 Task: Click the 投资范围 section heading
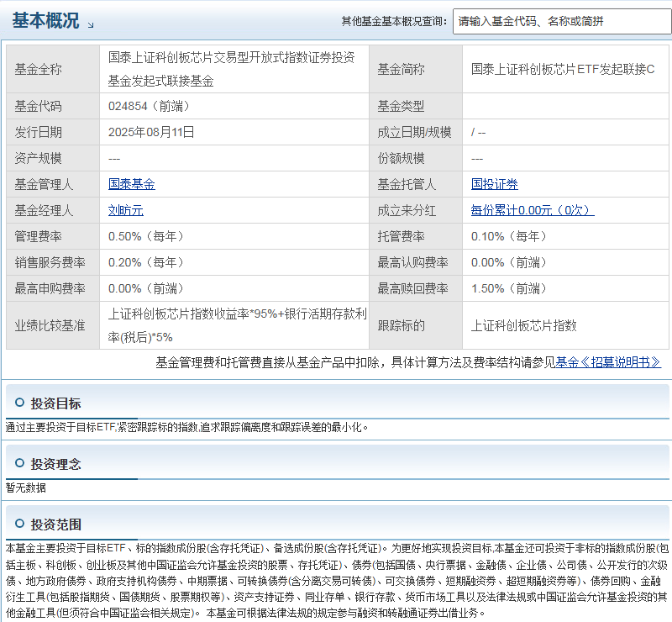[55, 524]
